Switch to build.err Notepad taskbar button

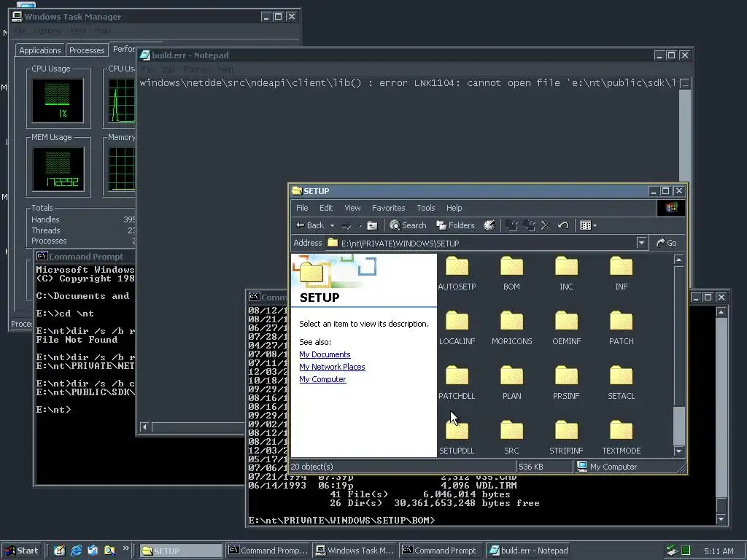530,551
